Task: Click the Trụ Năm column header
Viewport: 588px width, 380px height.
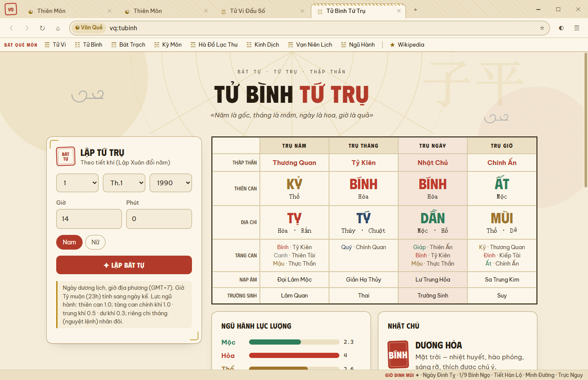Action: [x=294, y=146]
